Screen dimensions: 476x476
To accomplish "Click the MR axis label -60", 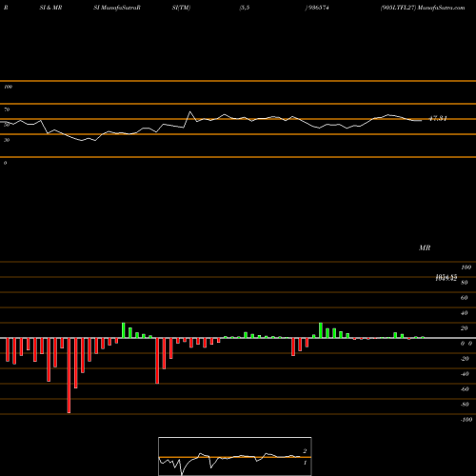I will 465,389.
